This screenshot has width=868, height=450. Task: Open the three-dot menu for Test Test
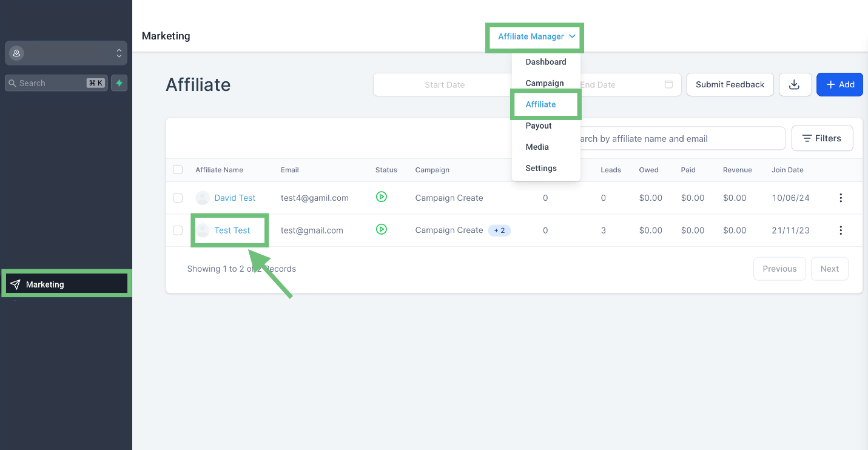tap(841, 230)
